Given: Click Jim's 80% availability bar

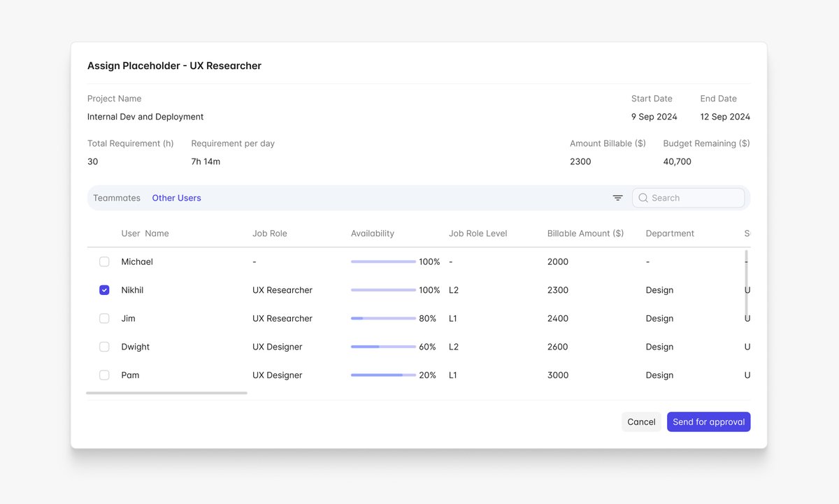Looking at the screenshot, I should (x=383, y=318).
